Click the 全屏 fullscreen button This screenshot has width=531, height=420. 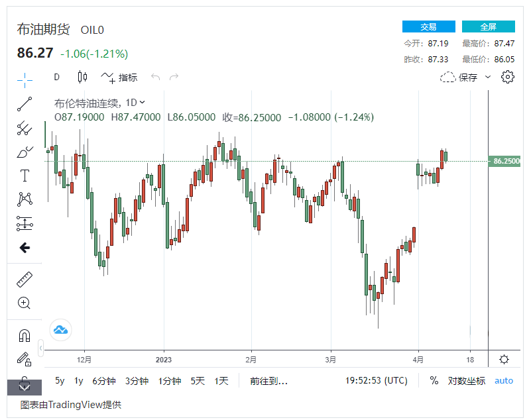[x=488, y=26]
